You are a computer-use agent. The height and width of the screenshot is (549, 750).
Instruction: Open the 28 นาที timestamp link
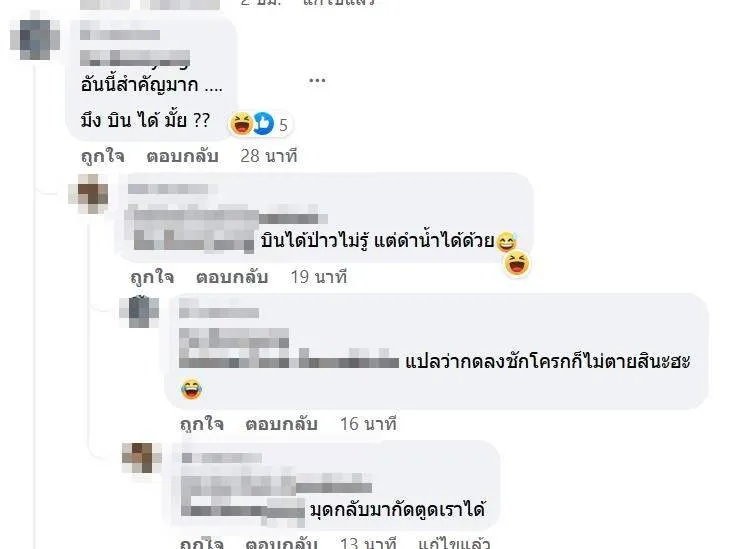(269, 156)
